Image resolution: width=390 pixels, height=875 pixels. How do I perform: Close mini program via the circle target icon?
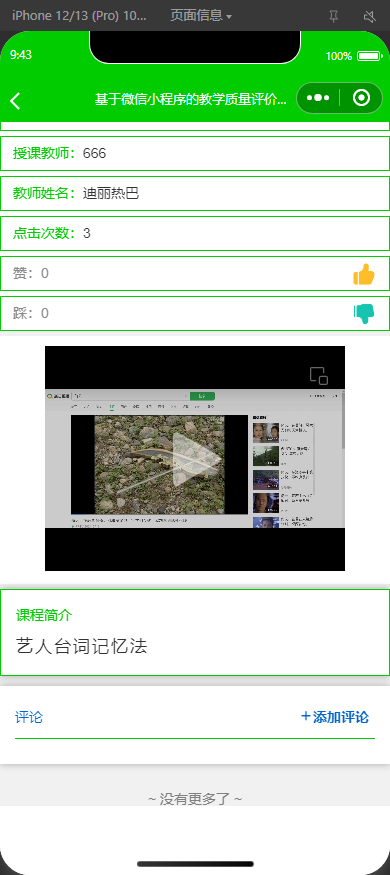[362, 98]
